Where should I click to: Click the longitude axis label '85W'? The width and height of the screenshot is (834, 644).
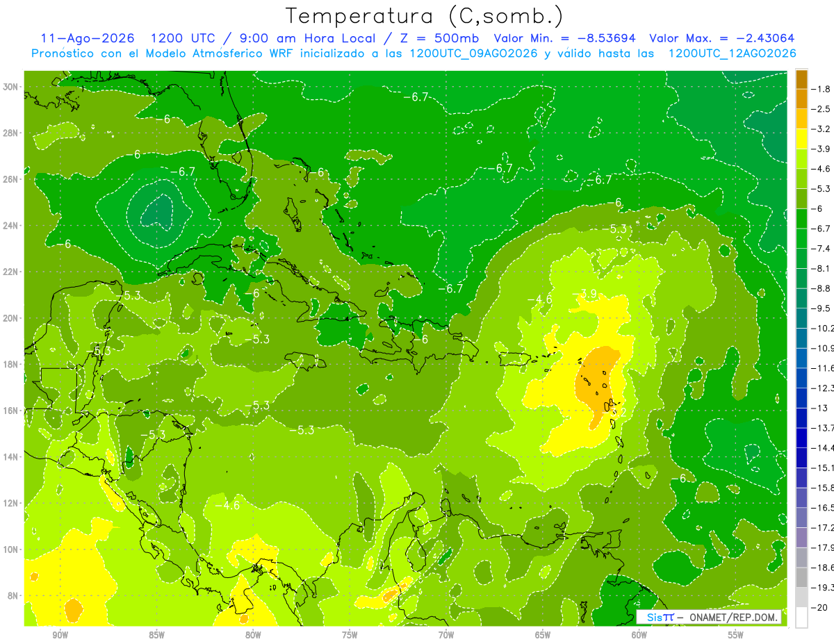click(x=156, y=635)
